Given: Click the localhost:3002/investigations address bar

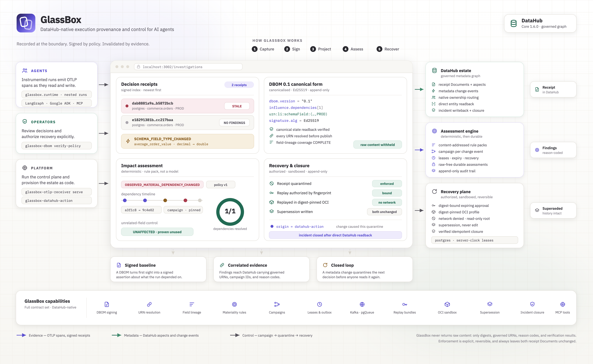Looking at the screenshot, I should tap(188, 67).
